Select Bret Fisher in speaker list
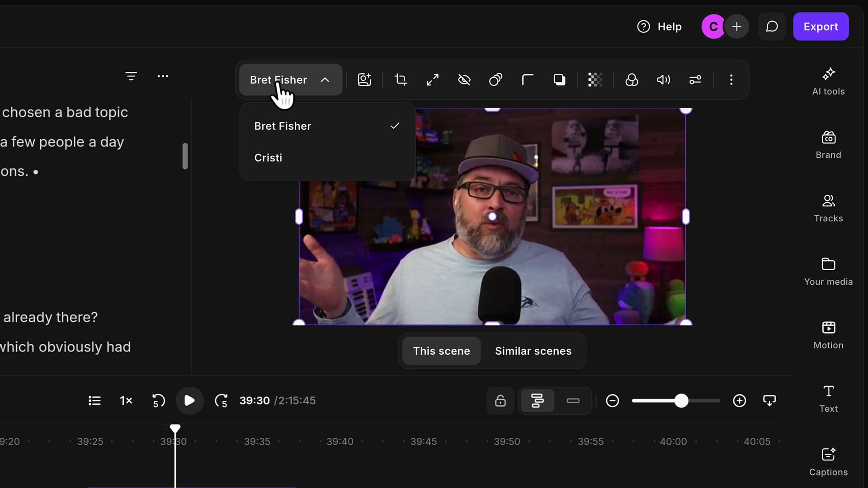Viewport: 868px width, 488px height. [327, 126]
